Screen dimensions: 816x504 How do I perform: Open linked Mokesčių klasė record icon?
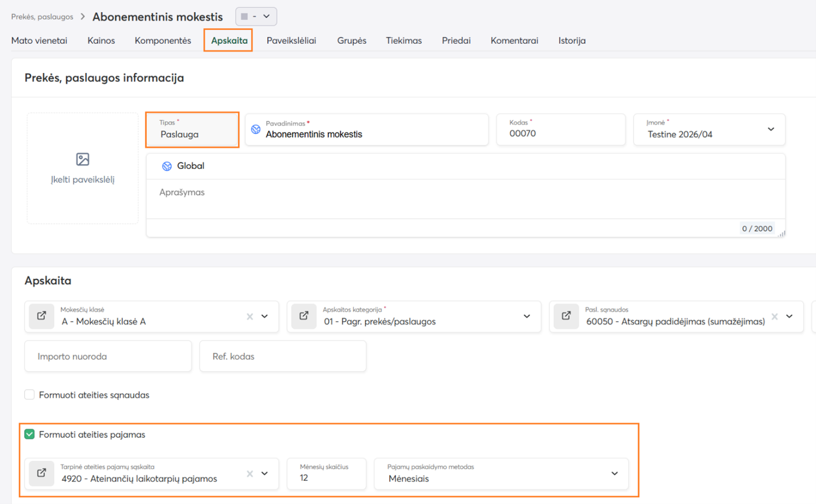[42, 316]
